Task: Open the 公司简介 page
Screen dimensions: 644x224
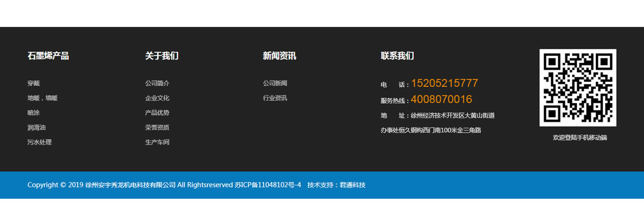Action: click(157, 83)
